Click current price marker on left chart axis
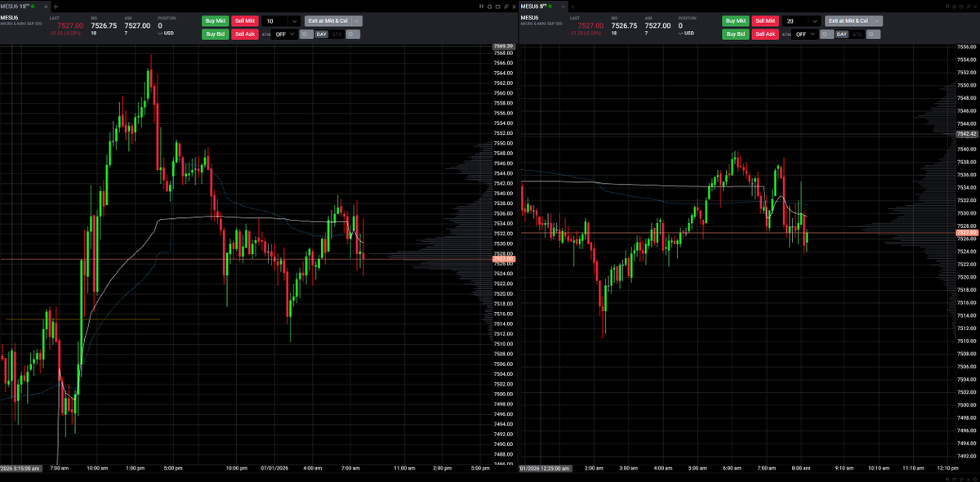This screenshot has height=482, width=980. [x=503, y=259]
